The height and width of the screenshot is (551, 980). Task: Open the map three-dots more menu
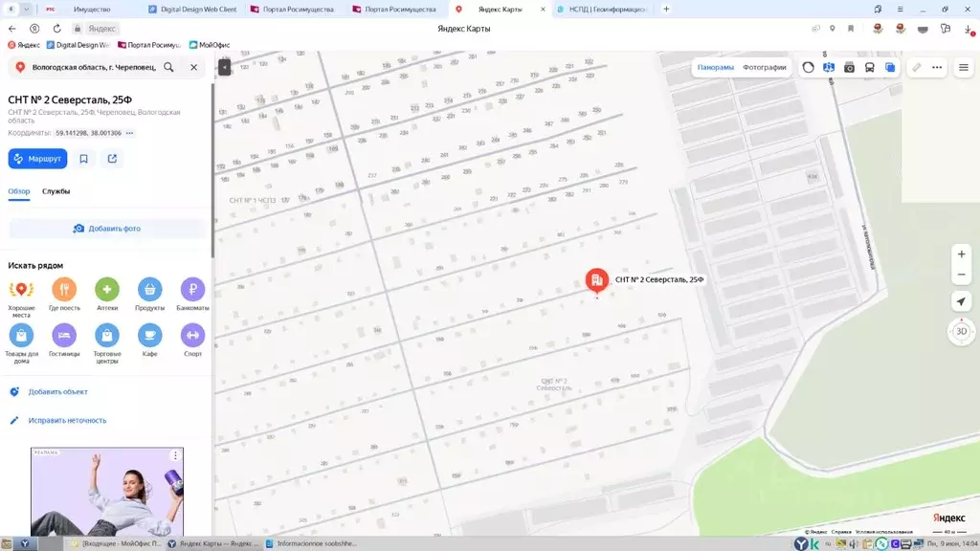[937, 68]
